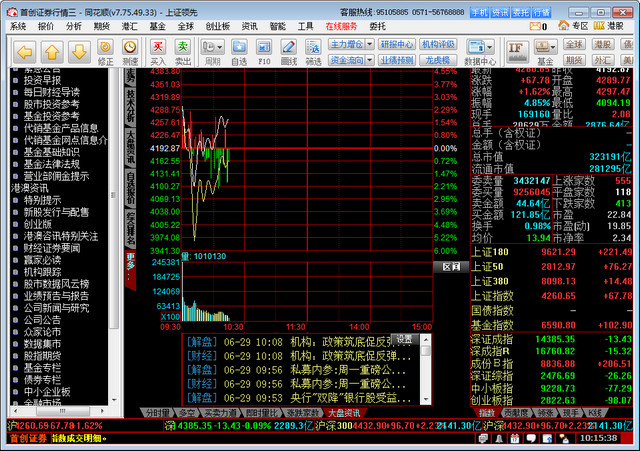Click the 修正 toolbar icon
Screen dimensions: 640x451
pyautogui.click(x=105, y=50)
